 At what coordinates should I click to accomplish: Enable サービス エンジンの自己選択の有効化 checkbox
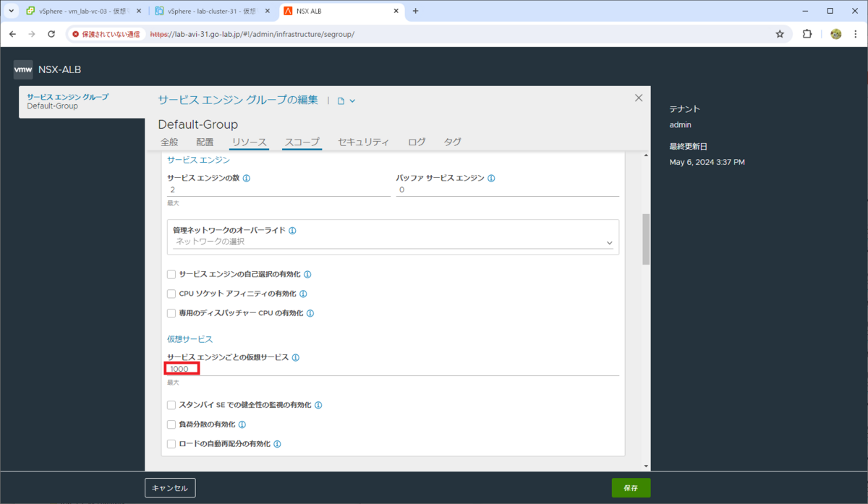[171, 275]
